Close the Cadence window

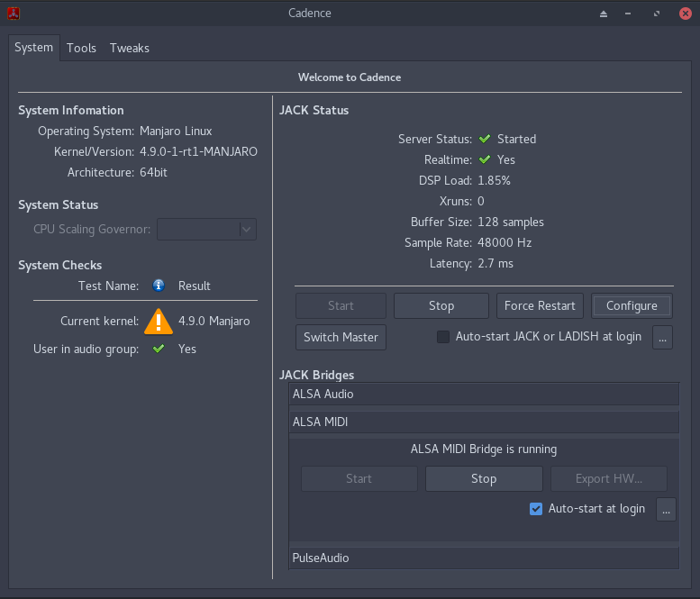(686, 14)
